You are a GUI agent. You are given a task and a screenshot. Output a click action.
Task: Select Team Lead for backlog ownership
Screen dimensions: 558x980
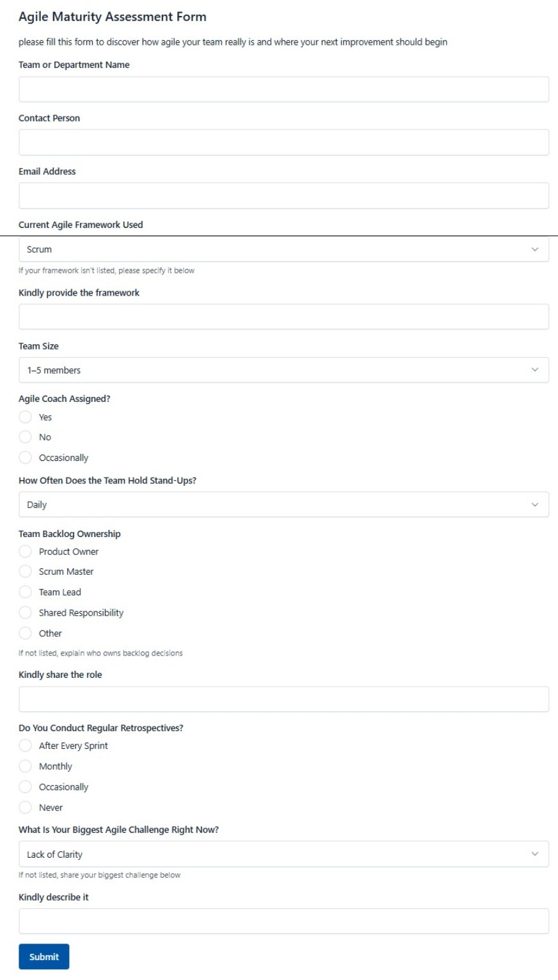(x=26, y=592)
